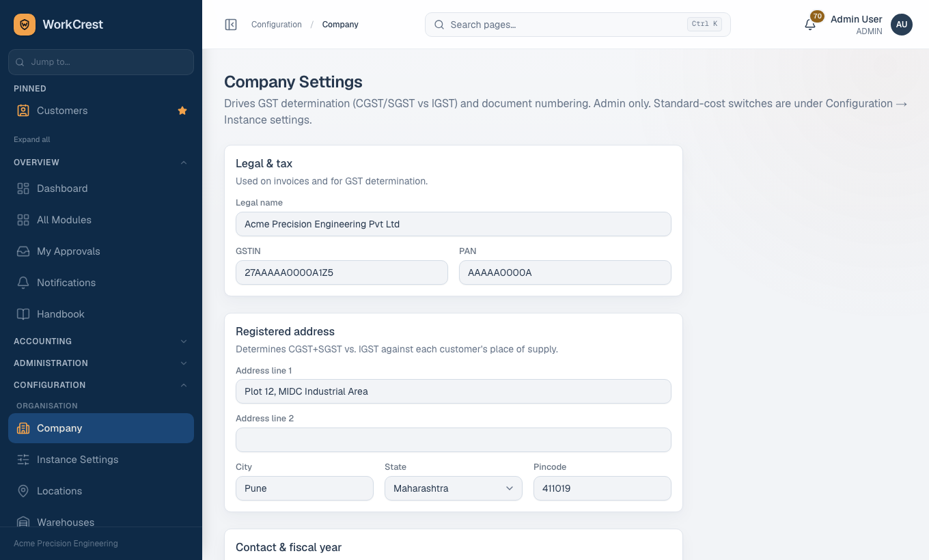
Task: Click the City field containing Pune
Action: pyautogui.click(x=305, y=488)
